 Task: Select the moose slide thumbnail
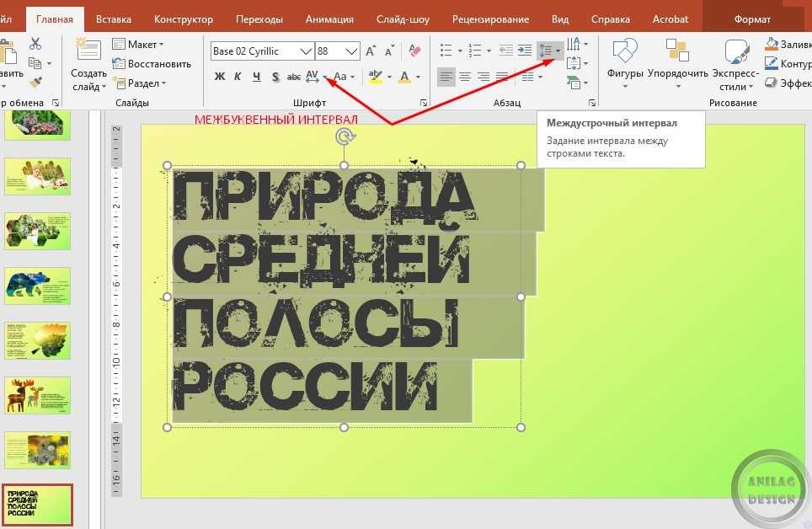37,395
